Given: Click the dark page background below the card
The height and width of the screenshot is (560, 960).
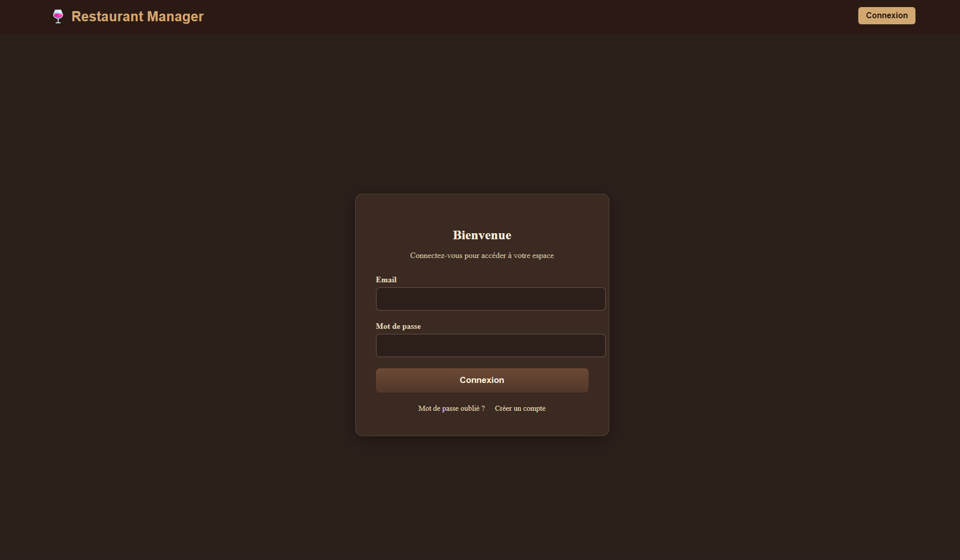Looking at the screenshot, I should click(x=482, y=496).
